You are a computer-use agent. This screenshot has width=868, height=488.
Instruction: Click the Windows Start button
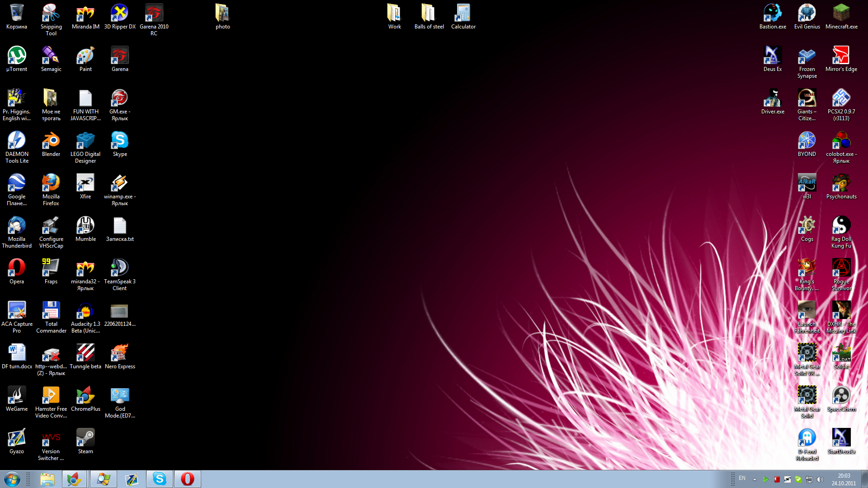pos(12,479)
